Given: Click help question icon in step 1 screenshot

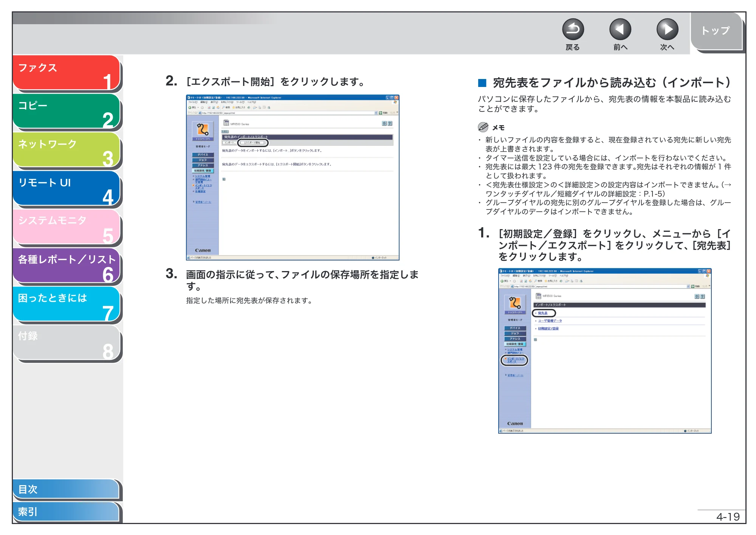Looking at the screenshot, I should (x=703, y=296).
